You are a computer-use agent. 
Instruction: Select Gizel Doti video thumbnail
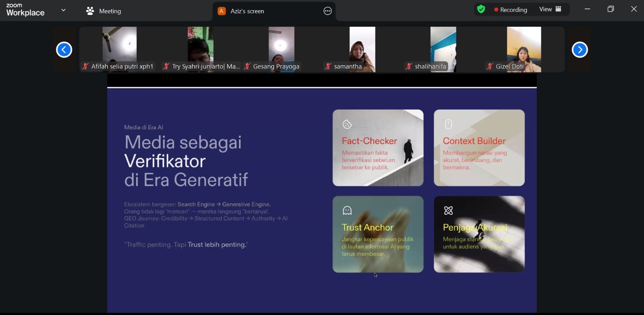coord(524,49)
